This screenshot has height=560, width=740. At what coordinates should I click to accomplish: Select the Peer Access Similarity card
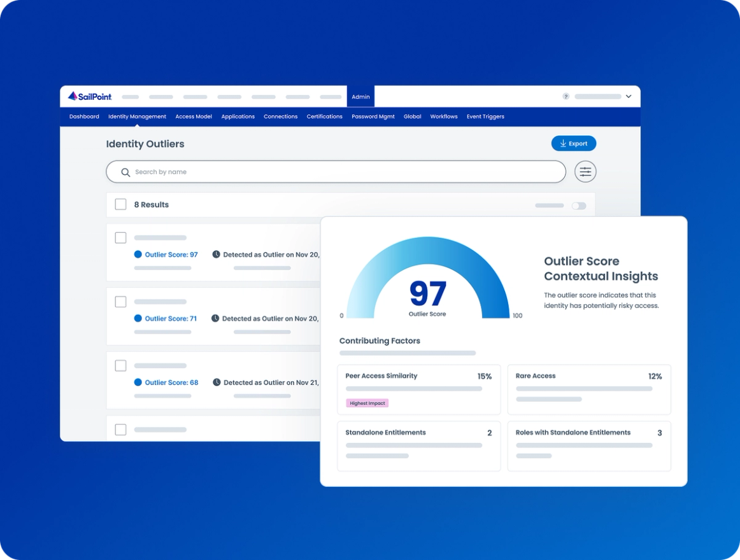[x=418, y=389]
